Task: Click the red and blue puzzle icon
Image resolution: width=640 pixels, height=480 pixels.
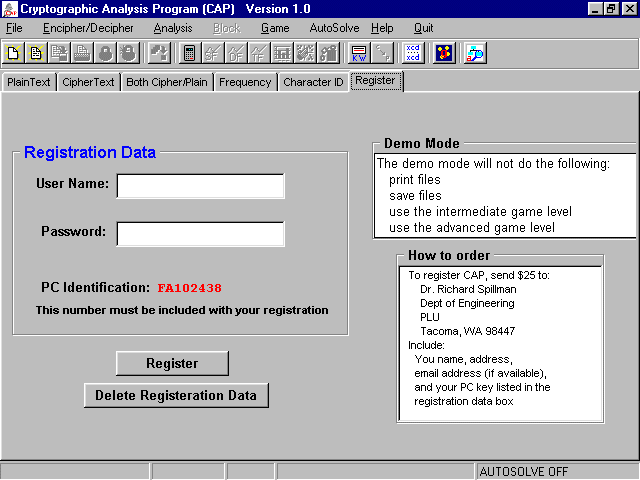Action: [443, 53]
